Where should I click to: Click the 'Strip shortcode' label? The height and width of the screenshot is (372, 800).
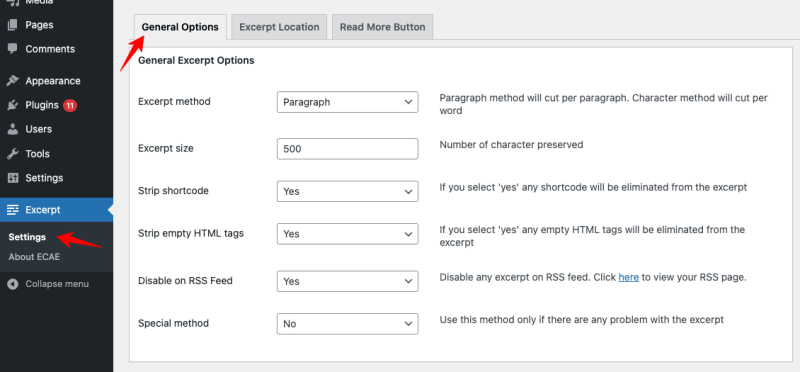pos(173,191)
